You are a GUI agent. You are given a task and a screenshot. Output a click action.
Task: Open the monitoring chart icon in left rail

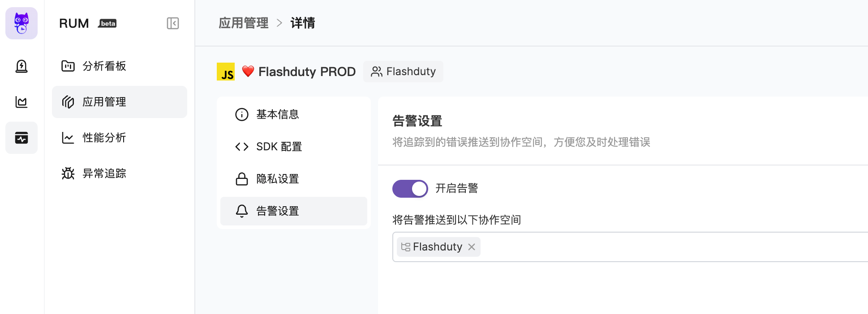pos(21,102)
